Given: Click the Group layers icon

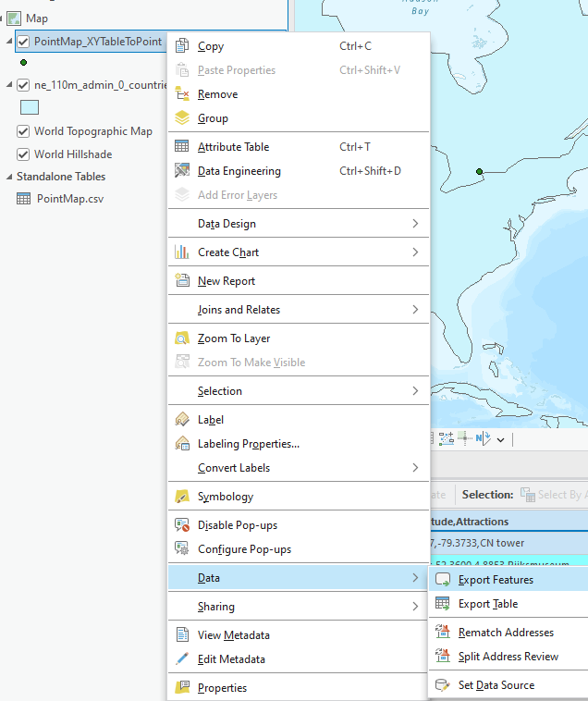Looking at the screenshot, I should pyautogui.click(x=182, y=118).
